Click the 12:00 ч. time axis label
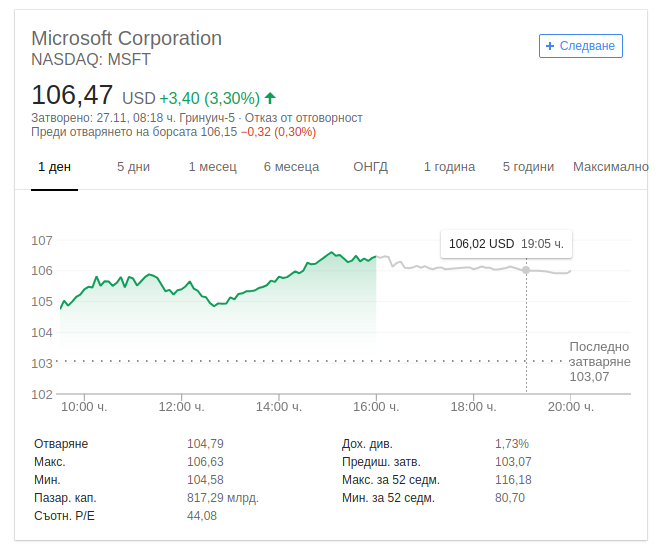659x551 pixels. 181,407
